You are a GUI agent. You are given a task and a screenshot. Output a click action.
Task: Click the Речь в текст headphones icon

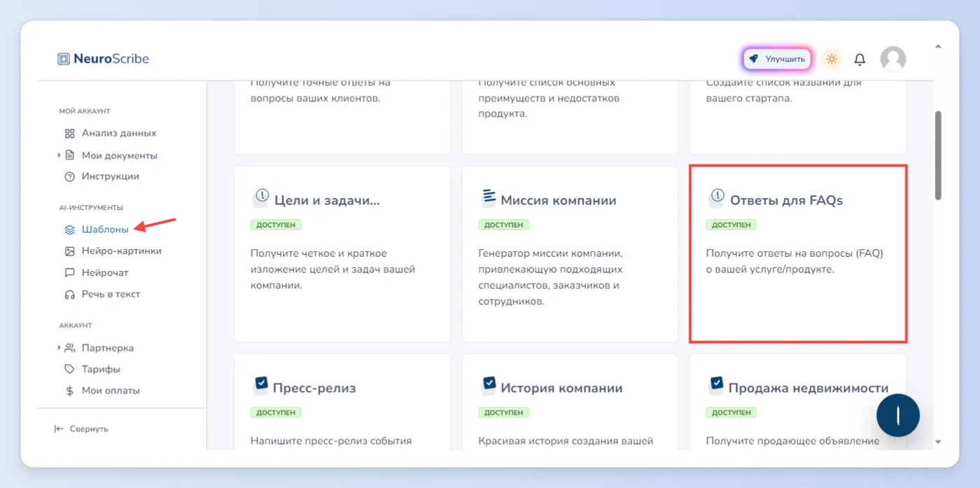click(x=69, y=294)
